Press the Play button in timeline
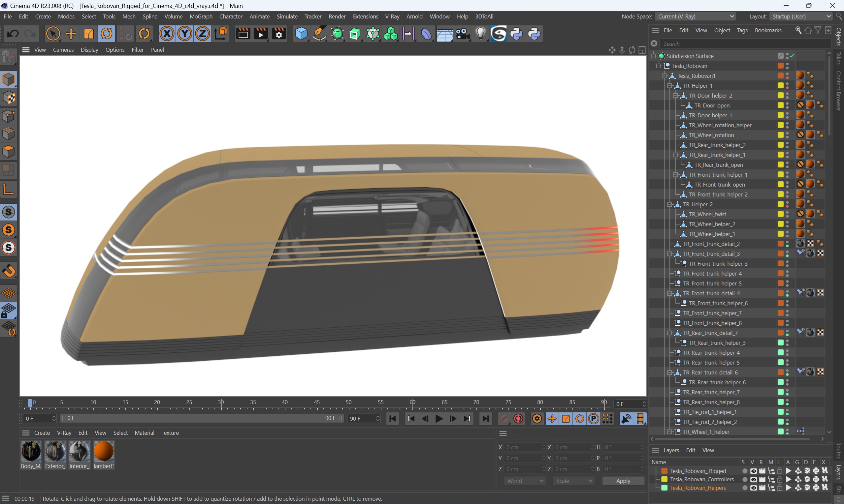844x504 pixels. 439,418
